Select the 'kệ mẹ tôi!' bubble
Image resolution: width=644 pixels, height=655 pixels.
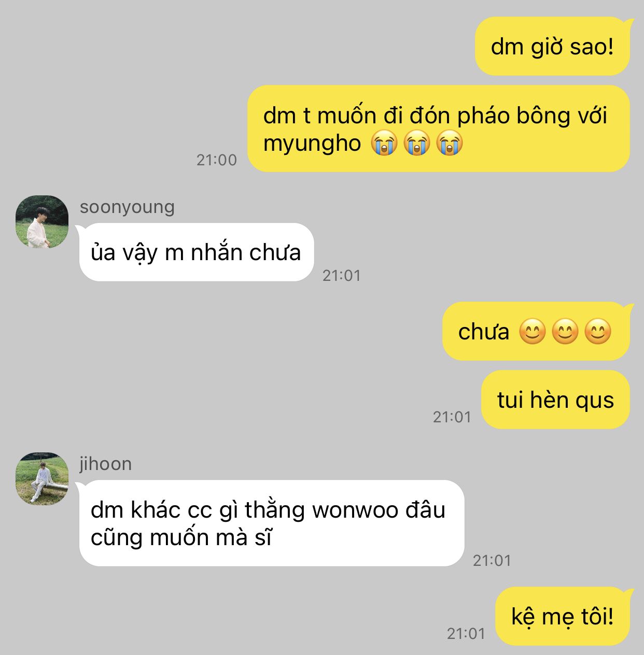click(x=563, y=616)
